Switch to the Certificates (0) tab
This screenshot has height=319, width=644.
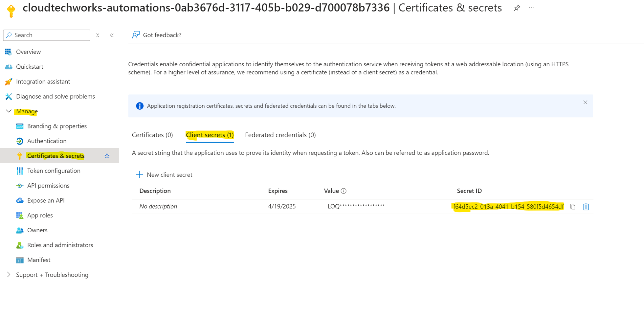[x=152, y=135]
